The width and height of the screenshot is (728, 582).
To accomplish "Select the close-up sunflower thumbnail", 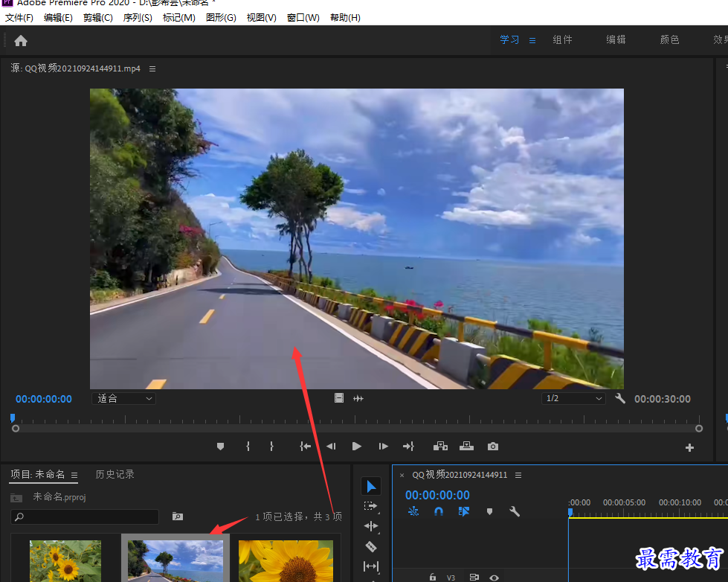I will click(x=286, y=560).
